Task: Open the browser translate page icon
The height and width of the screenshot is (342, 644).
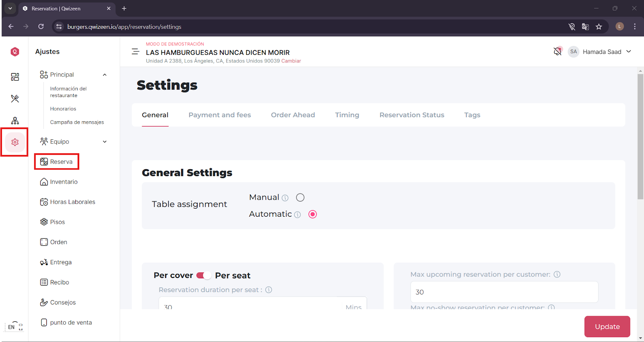Action: click(585, 27)
